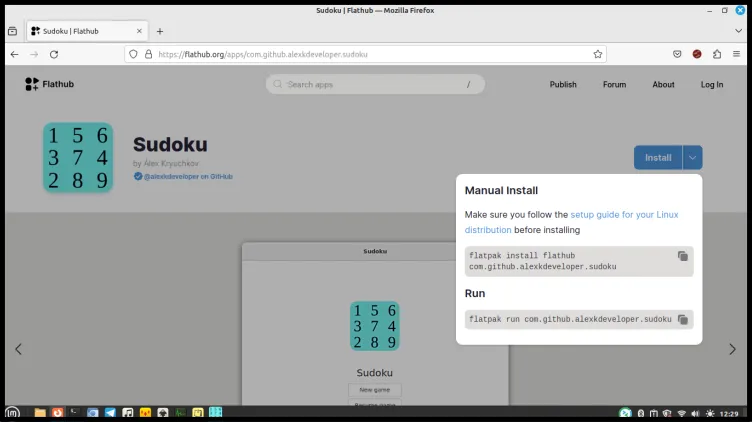Open the Extensions puzzle-piece menu

click(717, 54)
